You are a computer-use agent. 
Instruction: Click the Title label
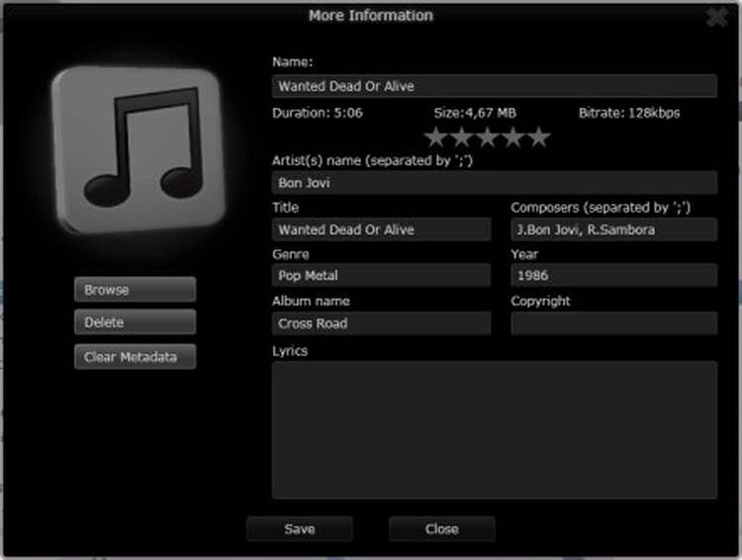pos(285,208)
